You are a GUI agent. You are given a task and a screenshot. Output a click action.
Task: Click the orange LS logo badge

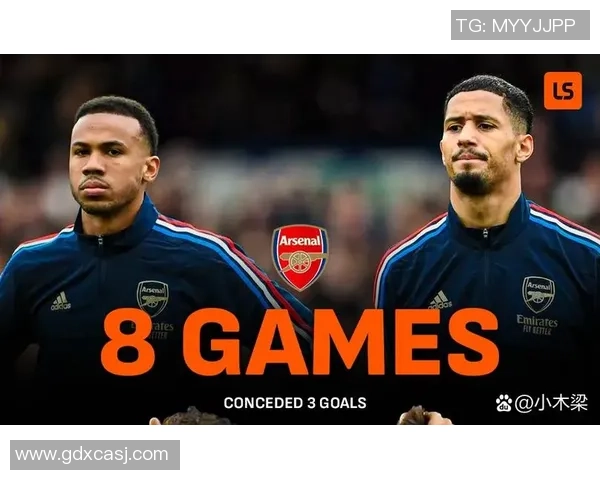tap(562, 91)
